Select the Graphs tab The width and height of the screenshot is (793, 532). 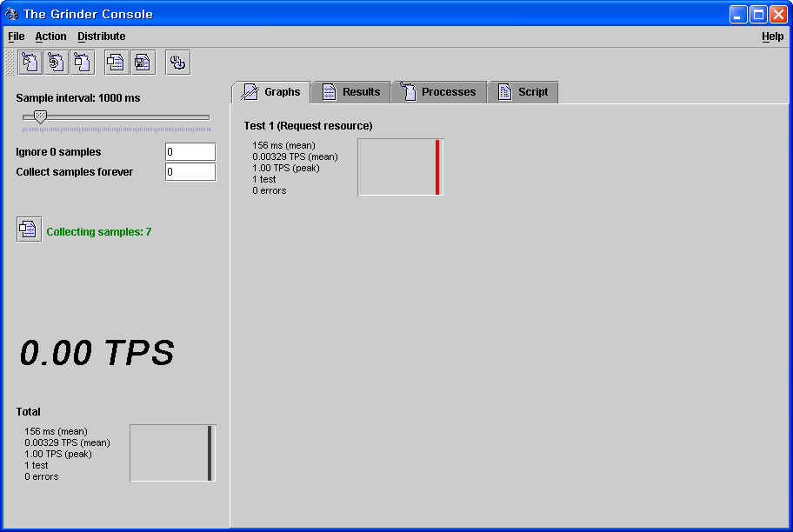point(271,92)
